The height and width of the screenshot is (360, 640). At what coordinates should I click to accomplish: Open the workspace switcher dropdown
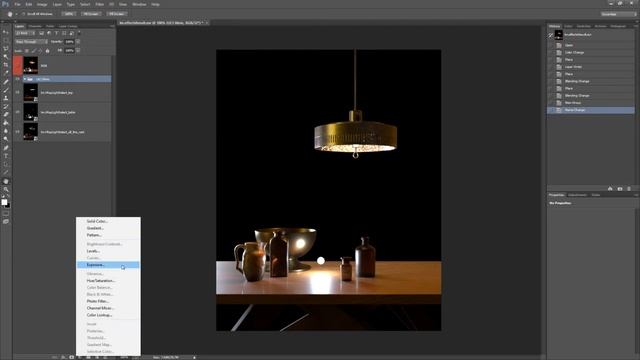click(618, 14)
